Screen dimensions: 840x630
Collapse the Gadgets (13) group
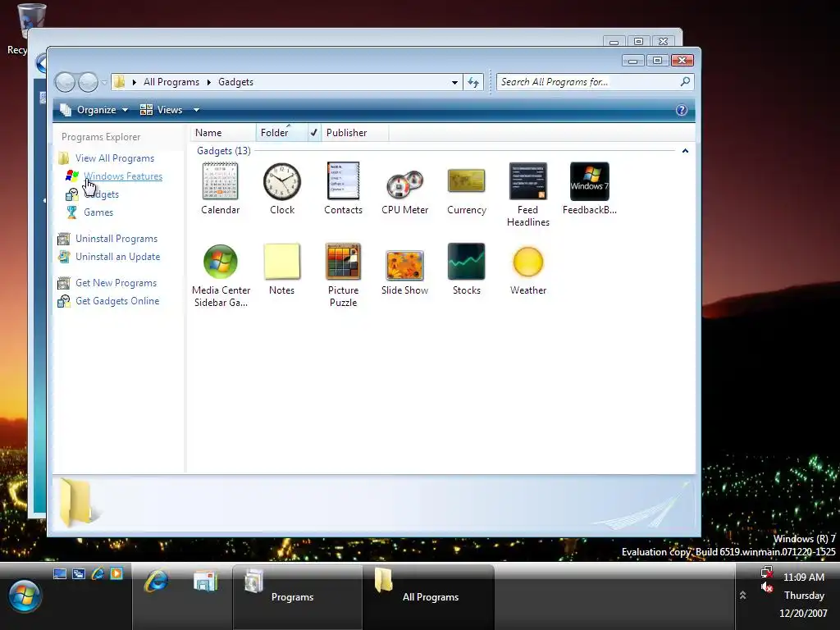[685, 151]
